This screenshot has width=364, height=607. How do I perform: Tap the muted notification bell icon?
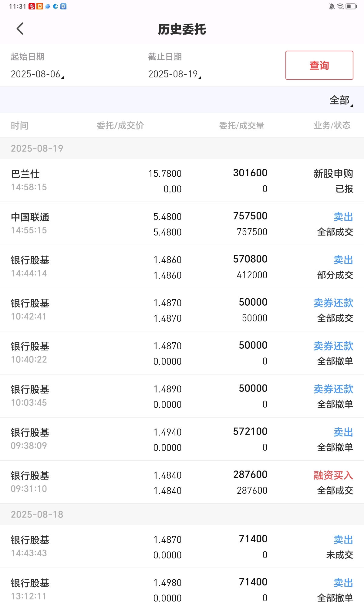click(x=332, y=6)
